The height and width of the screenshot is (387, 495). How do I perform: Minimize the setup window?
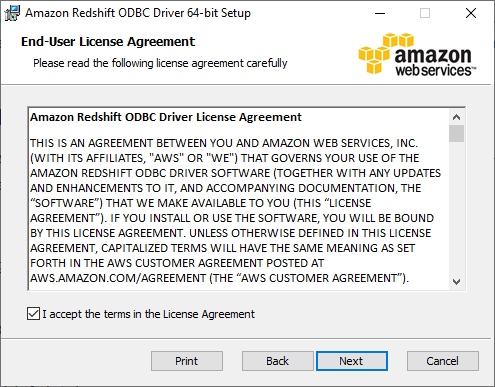coord(380,13)
